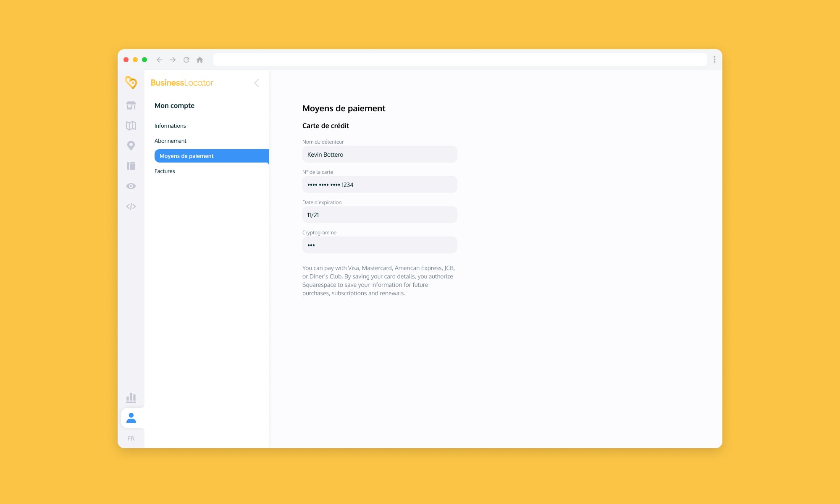Open the store icon in the sidebar

click(x=131, y=105)
